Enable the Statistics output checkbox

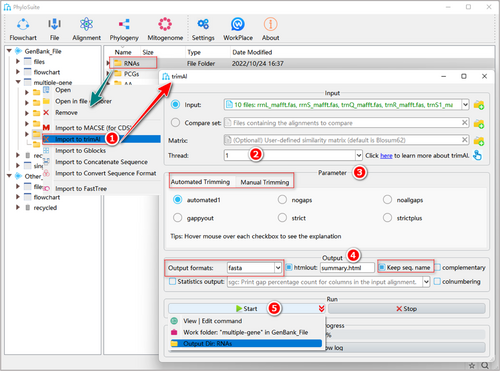172,282
